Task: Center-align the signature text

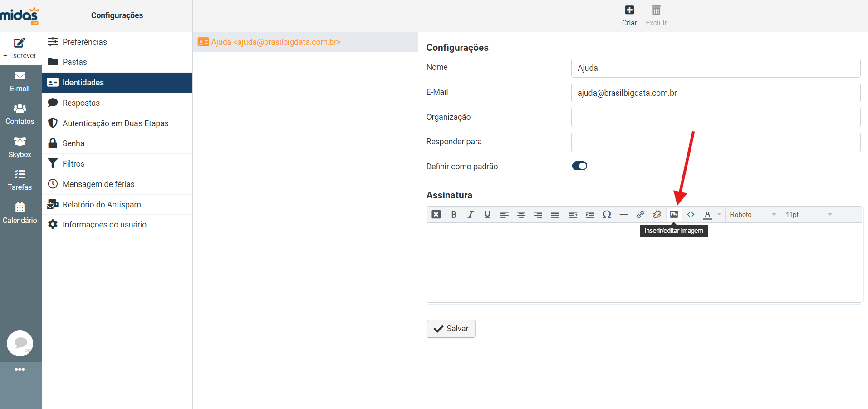Action: (x=521, y=215)
